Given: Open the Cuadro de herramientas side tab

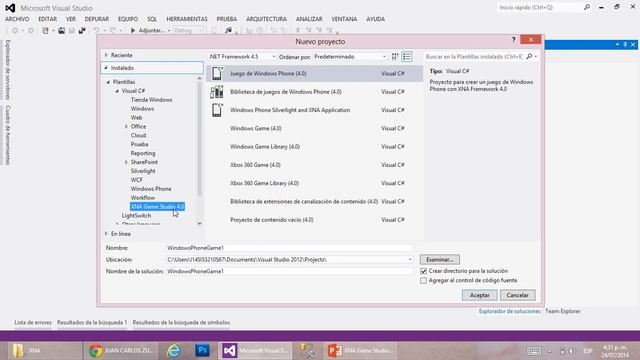Looking at the screenshot, I should (8, 135).
